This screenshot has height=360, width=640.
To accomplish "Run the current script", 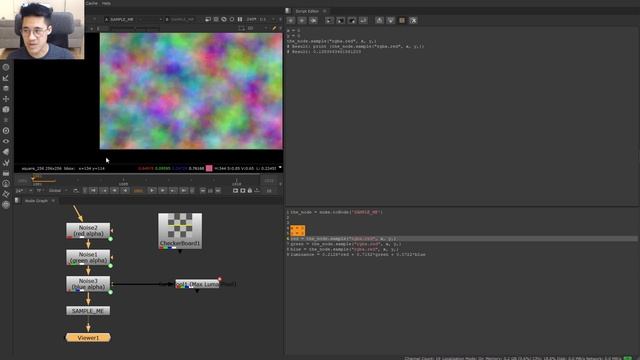I will point(363,20).
